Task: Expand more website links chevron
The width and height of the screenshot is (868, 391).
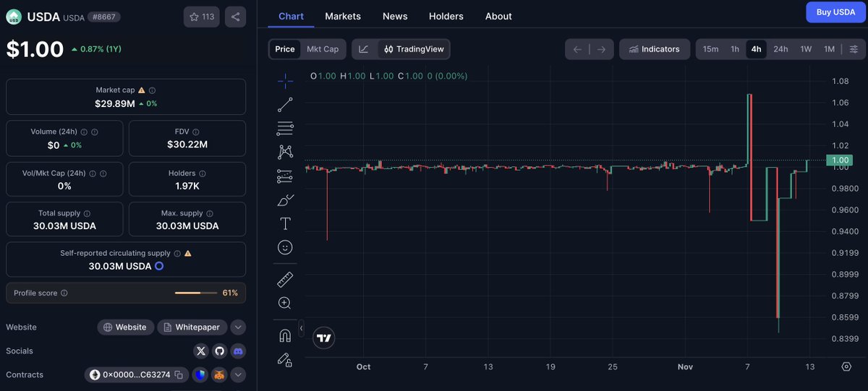Action: pos(238,327)
